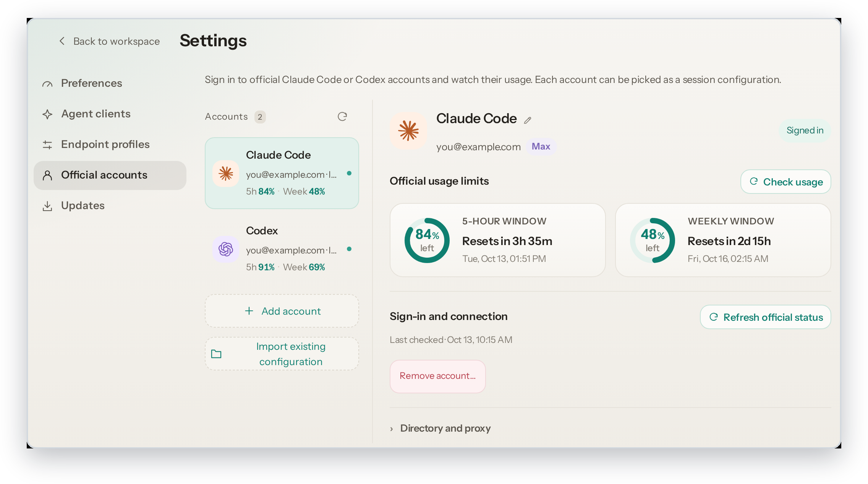Click the Add account button label
Screen dimensions: 868x484
(291, 311)
